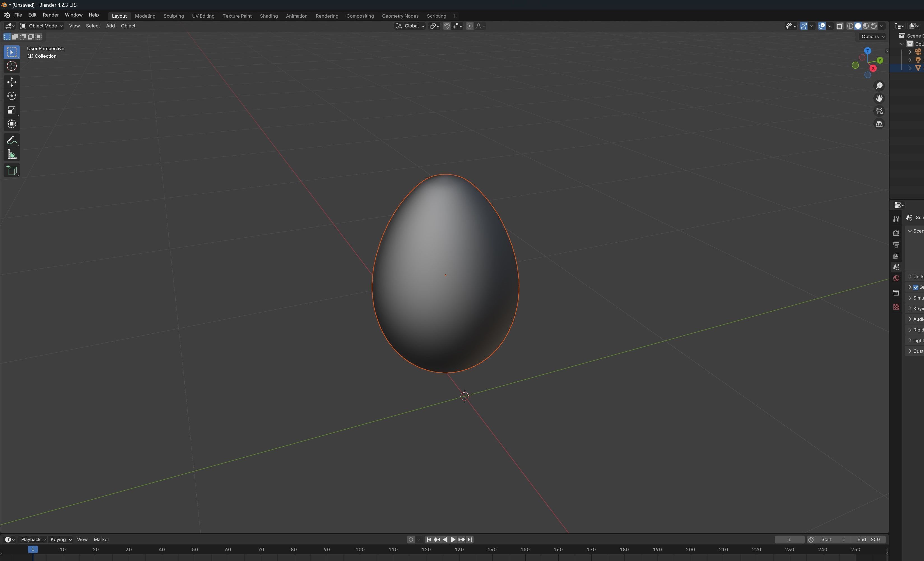
Task: Select the Annotate pencil tool
Action: point(11,140)
